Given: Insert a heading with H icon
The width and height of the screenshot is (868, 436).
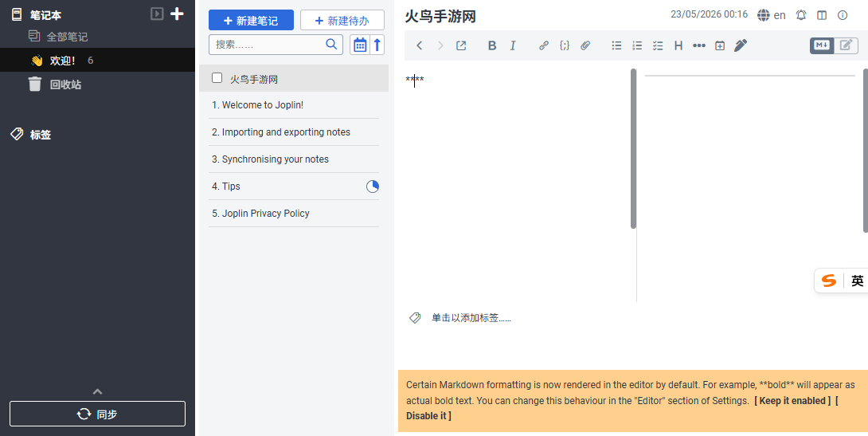Looking at the screenshot, I should pyautogui.click(x=678, y=45).
